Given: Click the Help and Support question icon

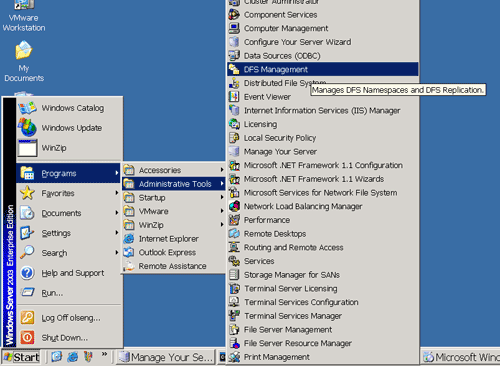Looking at the screenshot, I should point(27,273).
